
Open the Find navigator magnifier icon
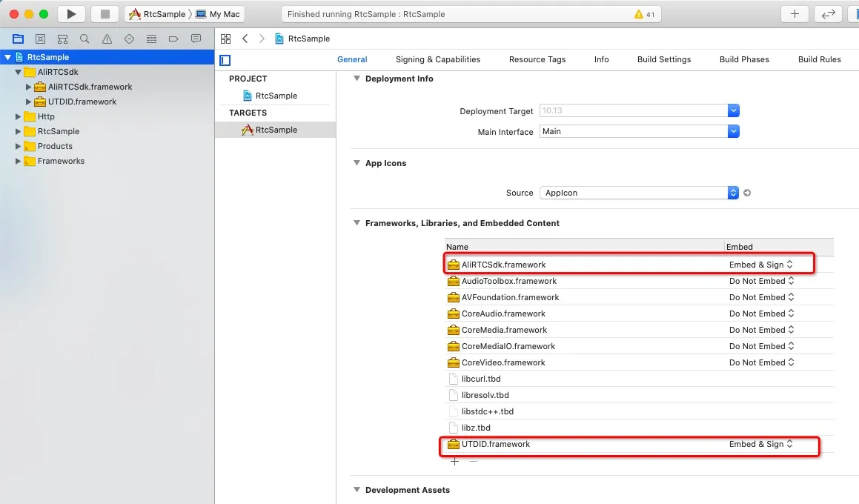pos(84,39)
